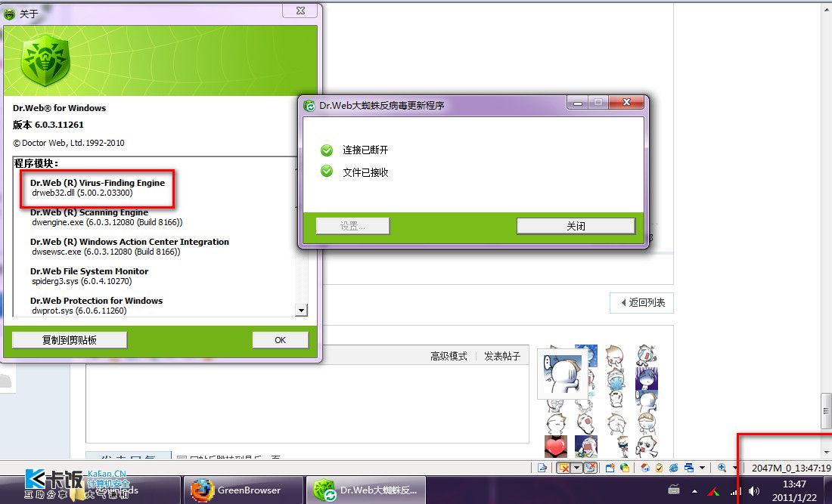Viewport: 832px width, 504px height.
Task: Click the Dr.Web shield logo in the About dialog
Action: (x=45, y=60)
